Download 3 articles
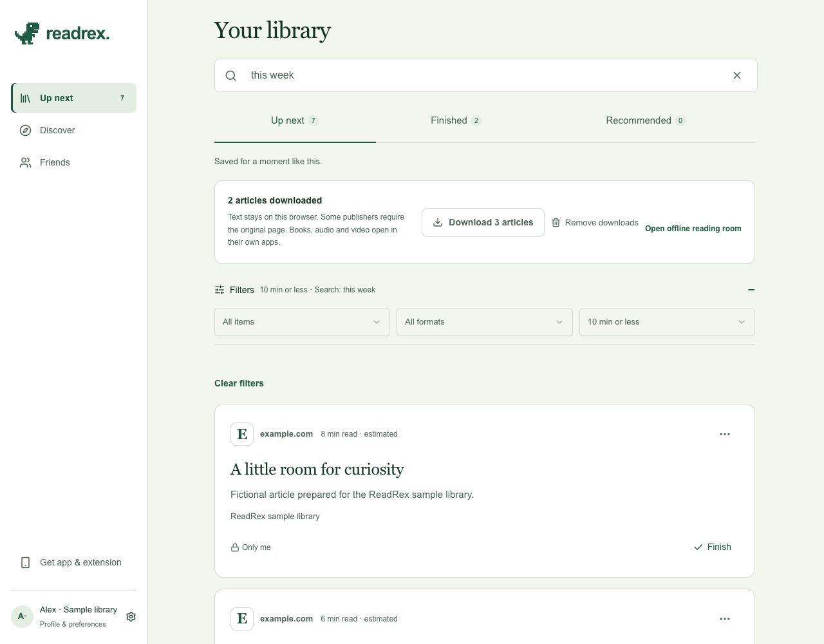The height and width of the screenshot is (644, 824). coord(483,222)
